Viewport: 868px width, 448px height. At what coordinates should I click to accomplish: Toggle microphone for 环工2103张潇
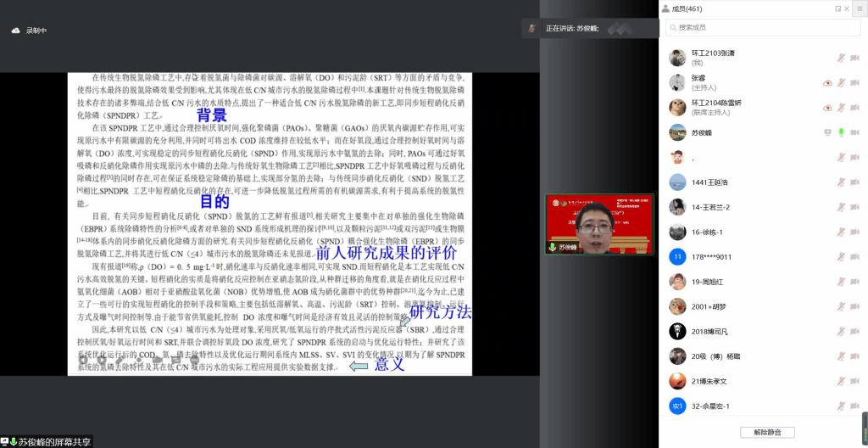841,58
